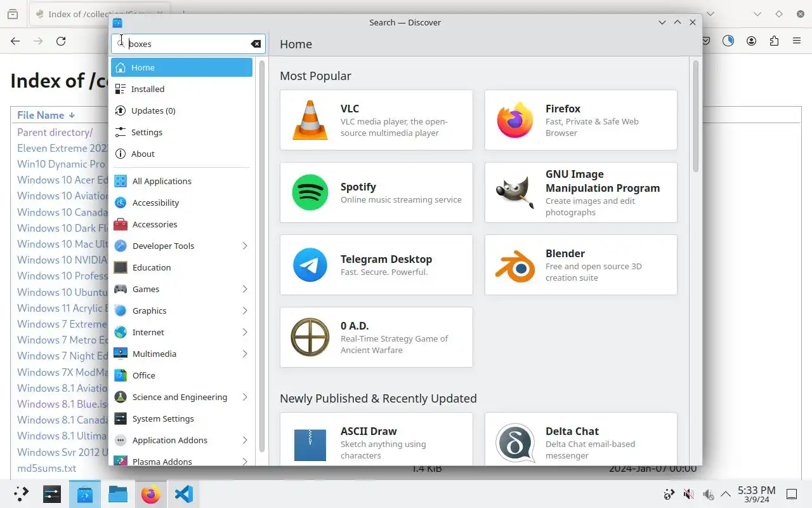Image resolution: width=812 pixels, height=508 pixels.
Task: Open Parent directory link in browser
Action: point(55,132)
